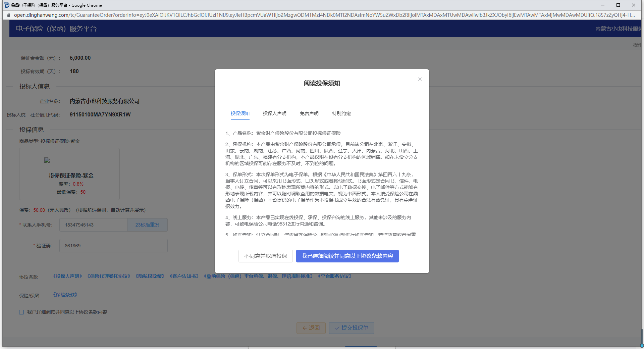Open the 免责声明 tab
The width and height of the screenshot is (644, 349).
(309, 113)
